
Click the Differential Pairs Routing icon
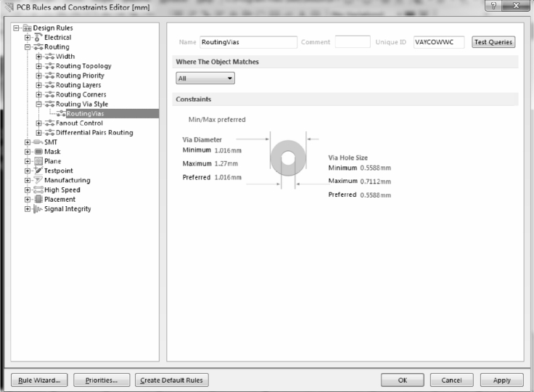[50, 133]
